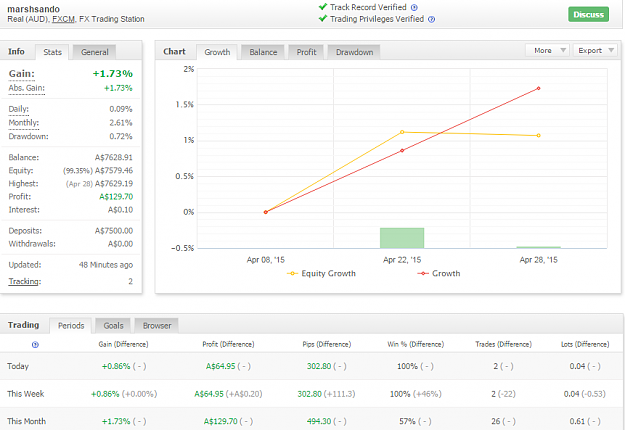This screenshot has height=430, width=625.
Task: Toggle Equity Growth series in chart legend
Action: pyautogui.click(x=321, y=273)
